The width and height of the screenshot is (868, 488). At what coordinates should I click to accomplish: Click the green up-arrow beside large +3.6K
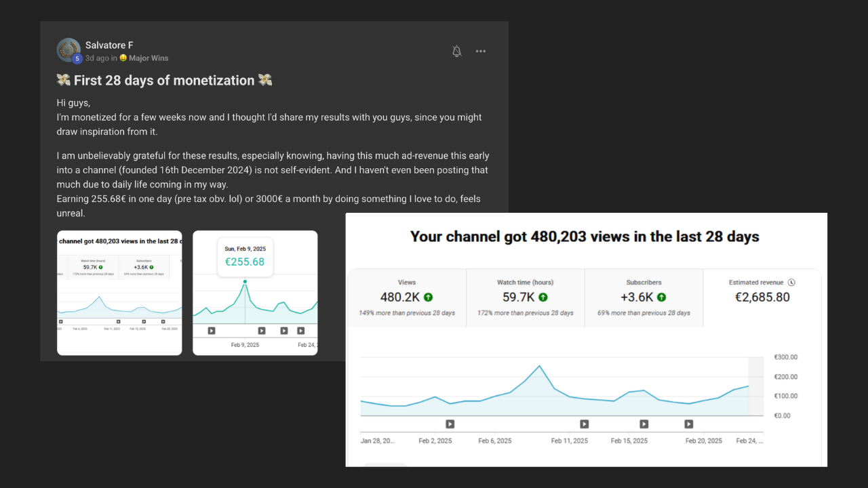pos(661,297)
